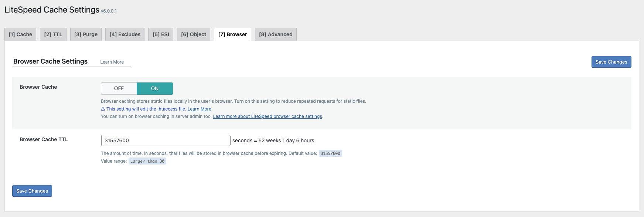Screen dimensions: 644x217
Task: Open the [8] Advanced tab
Action: coord(276,34)
